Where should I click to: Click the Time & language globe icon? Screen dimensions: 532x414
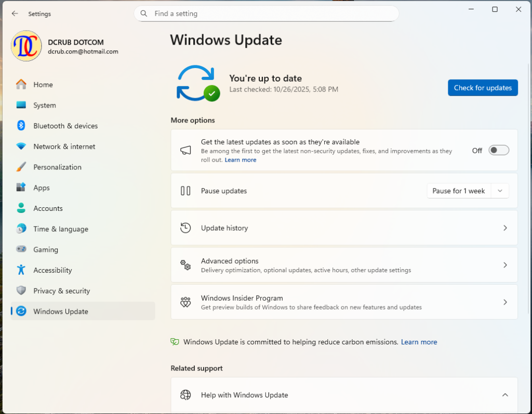pos(21,229)
